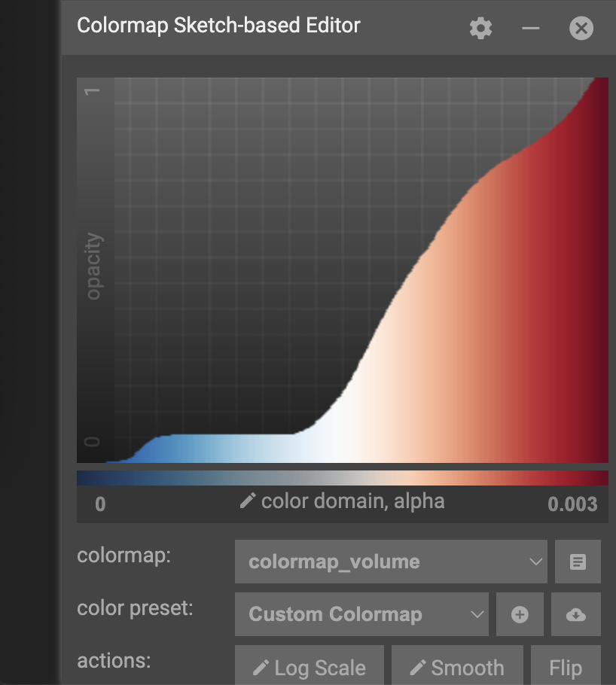The image size is (616, 685).
Task: Click the red end of the color gradient bar
Action: tap(595, 478)
